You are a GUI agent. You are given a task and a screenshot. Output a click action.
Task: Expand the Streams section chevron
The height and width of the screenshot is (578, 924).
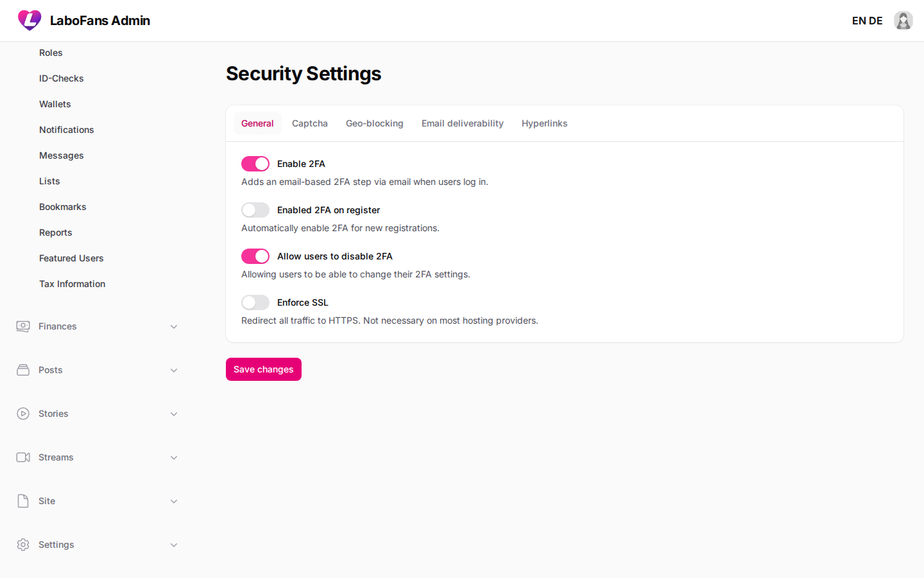174,458
